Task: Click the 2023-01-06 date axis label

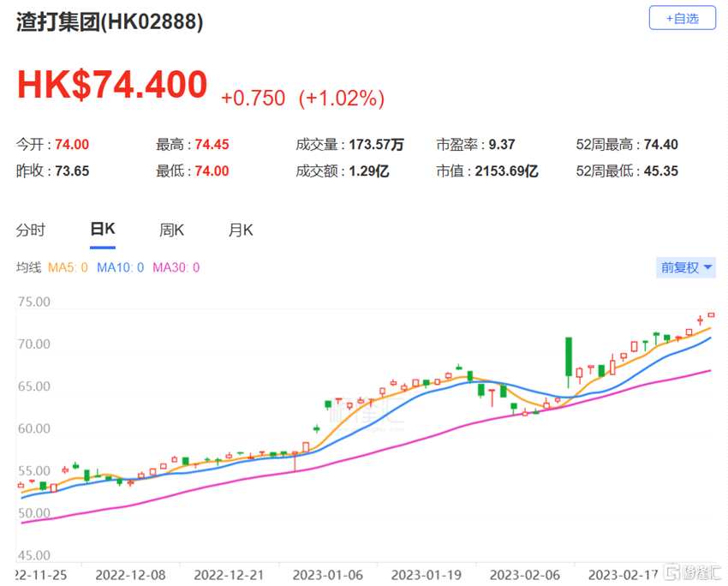Action: 328,575
